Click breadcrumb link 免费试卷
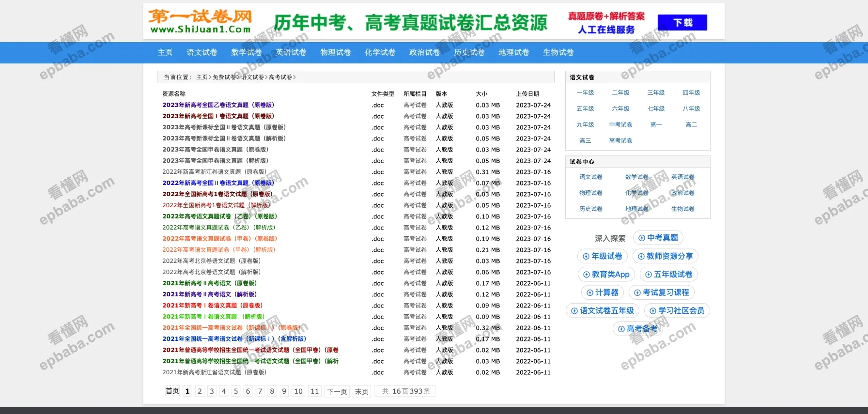The image size is (868, 414). pyautogui.click(x=224, y=77)
